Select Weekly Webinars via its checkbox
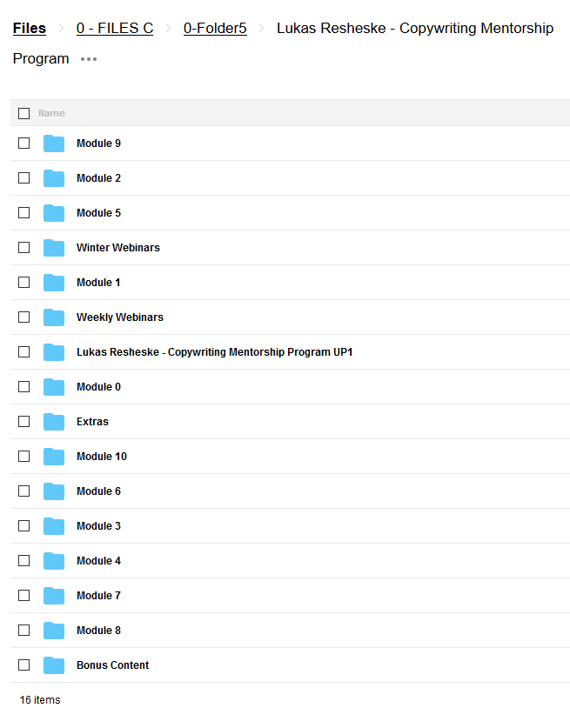This screenshot has width=570, height=728. [24, 317]
